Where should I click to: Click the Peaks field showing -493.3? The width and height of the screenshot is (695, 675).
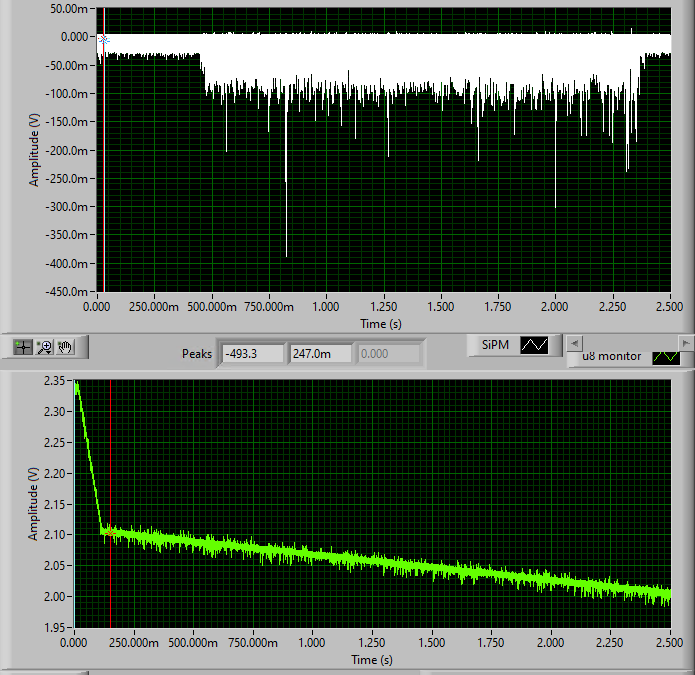[x=252, y=353]
